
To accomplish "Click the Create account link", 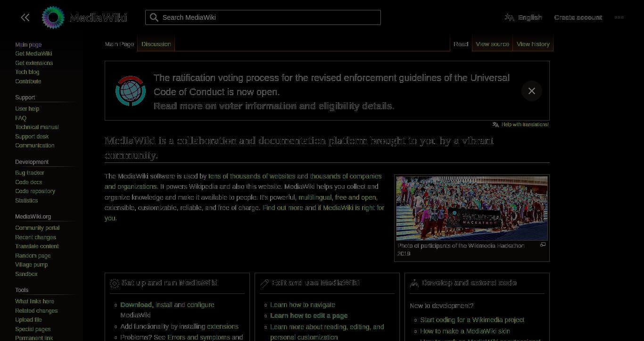I will point(578,17).
